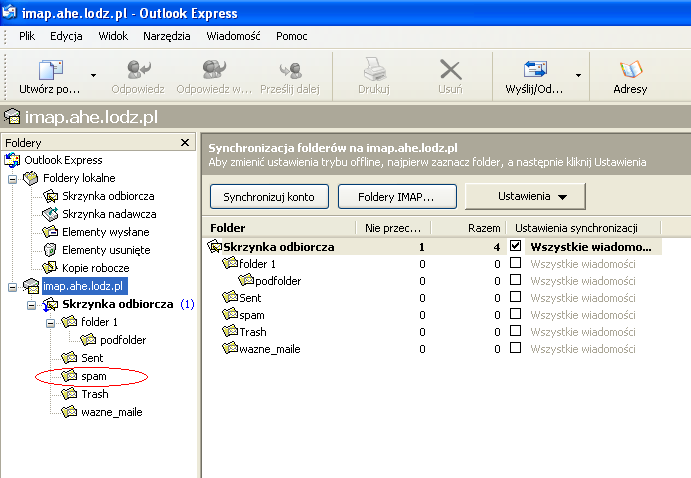Click the Foldery IMAP... button
The width and height of the screenshot is (691, 478).
(x=397, y=196)
